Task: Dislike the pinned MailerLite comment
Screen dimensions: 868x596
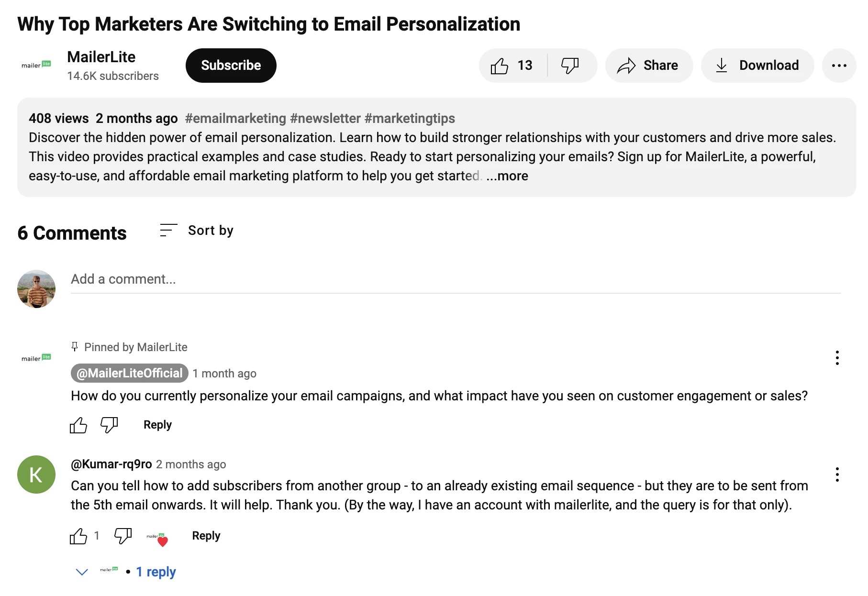Action: pos(109,425)
